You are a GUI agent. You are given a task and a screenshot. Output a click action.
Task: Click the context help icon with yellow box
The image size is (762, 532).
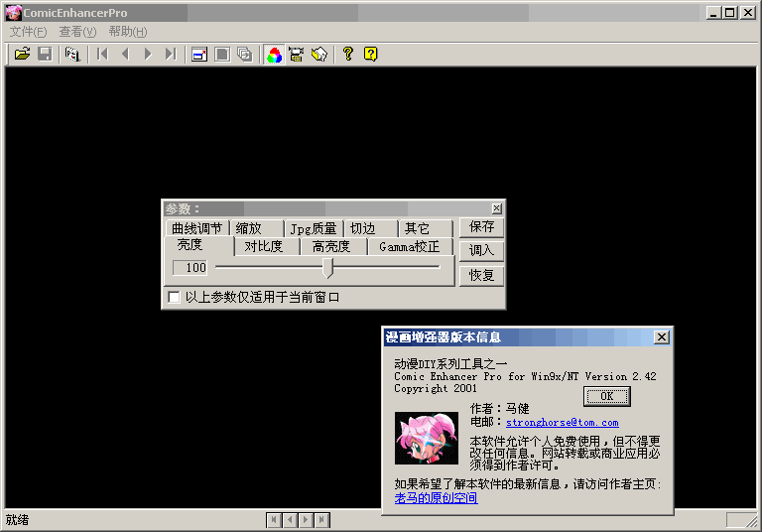point(370,54)
